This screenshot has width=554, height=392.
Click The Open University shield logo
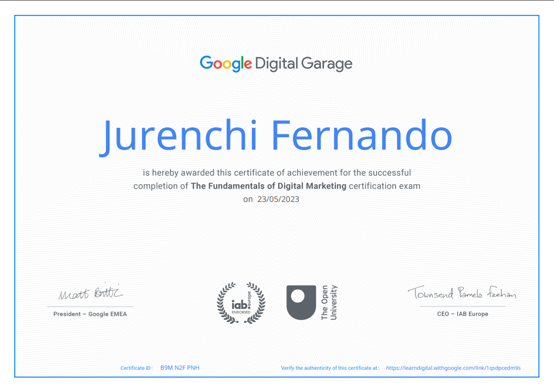301,303
